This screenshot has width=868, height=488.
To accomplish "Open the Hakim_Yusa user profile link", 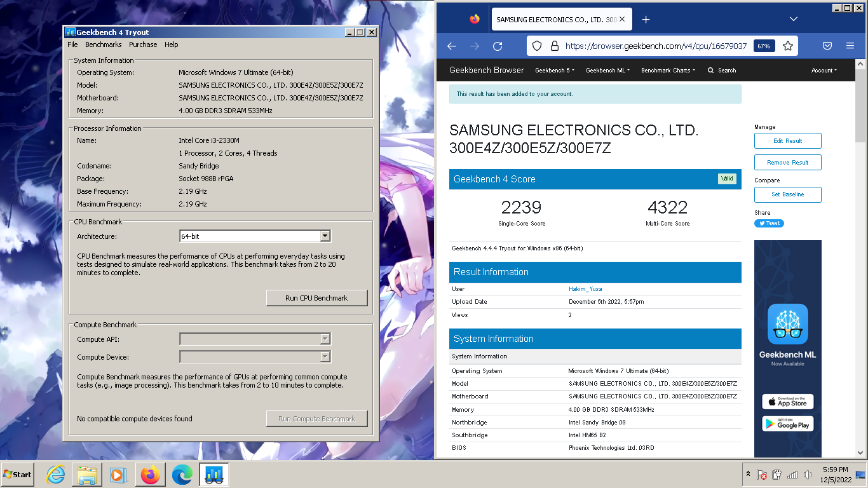I will (585, 289).
